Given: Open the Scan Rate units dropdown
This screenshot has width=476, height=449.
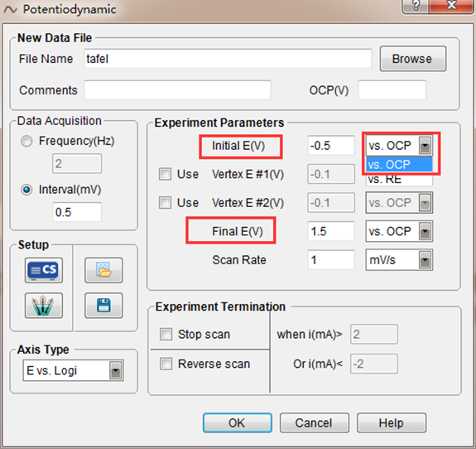Looking at the screenshot, I should pyautogui.click(x=399, y=260).
